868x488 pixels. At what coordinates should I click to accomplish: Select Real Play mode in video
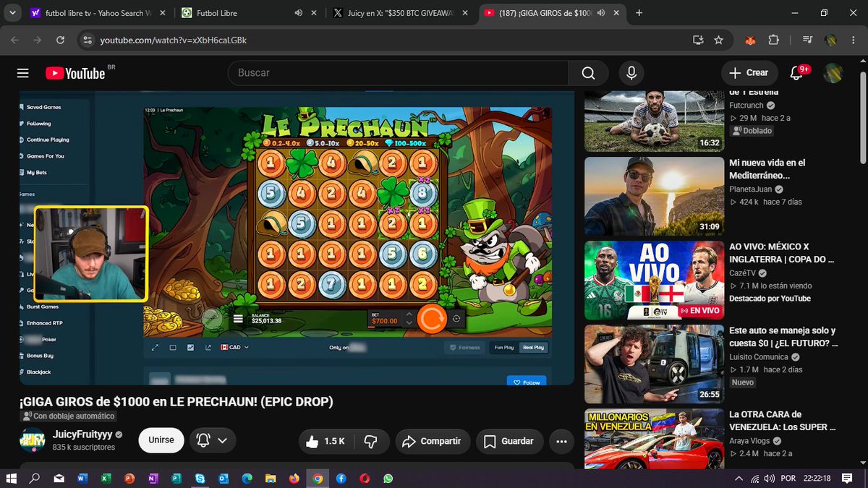click(x=534, y=348)
